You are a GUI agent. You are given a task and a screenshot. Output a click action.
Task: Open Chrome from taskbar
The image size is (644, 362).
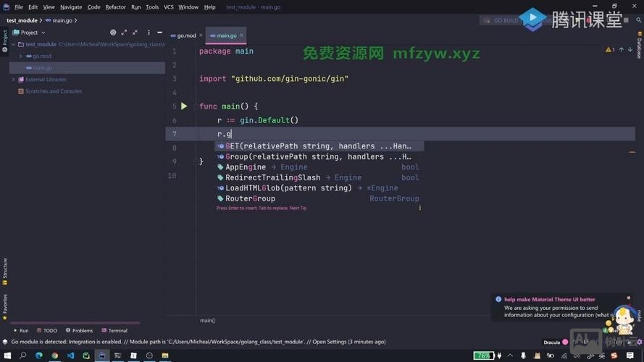(x=54, y=355)
